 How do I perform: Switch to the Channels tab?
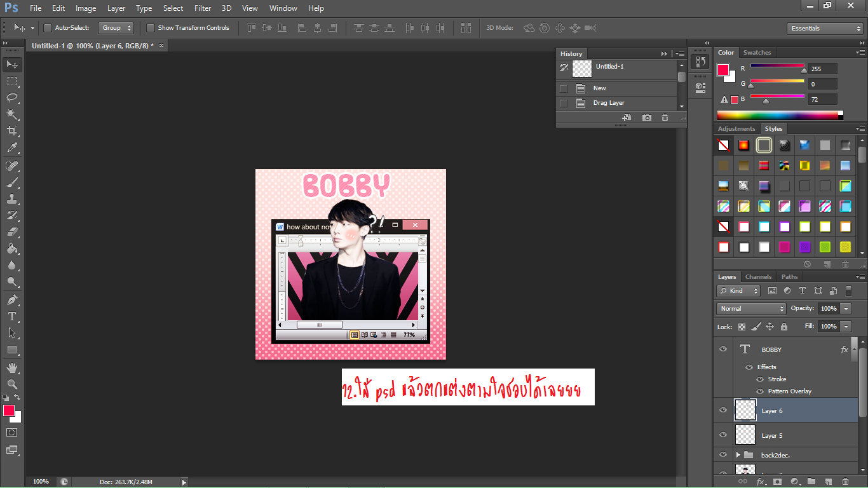pos(758,277)
